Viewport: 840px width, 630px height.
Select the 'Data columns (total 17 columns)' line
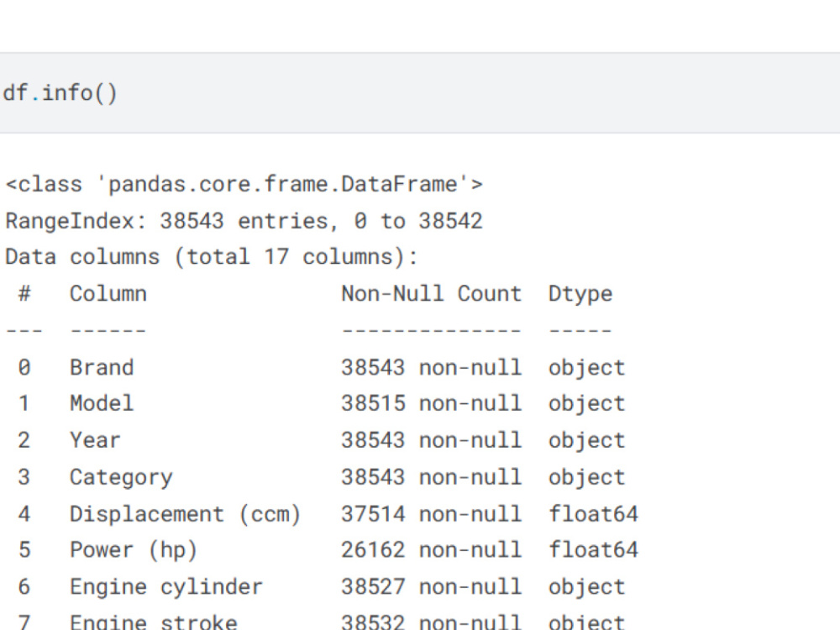[x=212, y=257]
